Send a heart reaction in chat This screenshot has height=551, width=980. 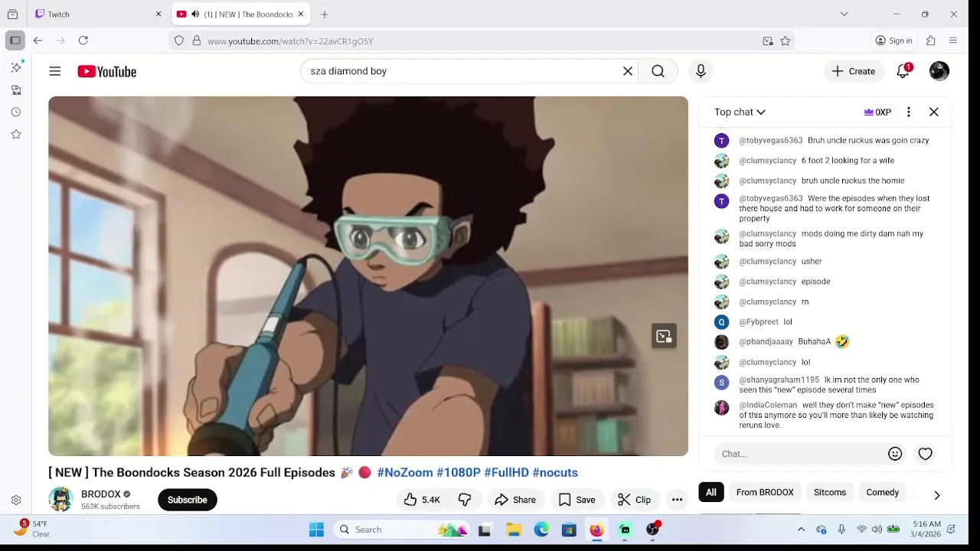point(926,454)
